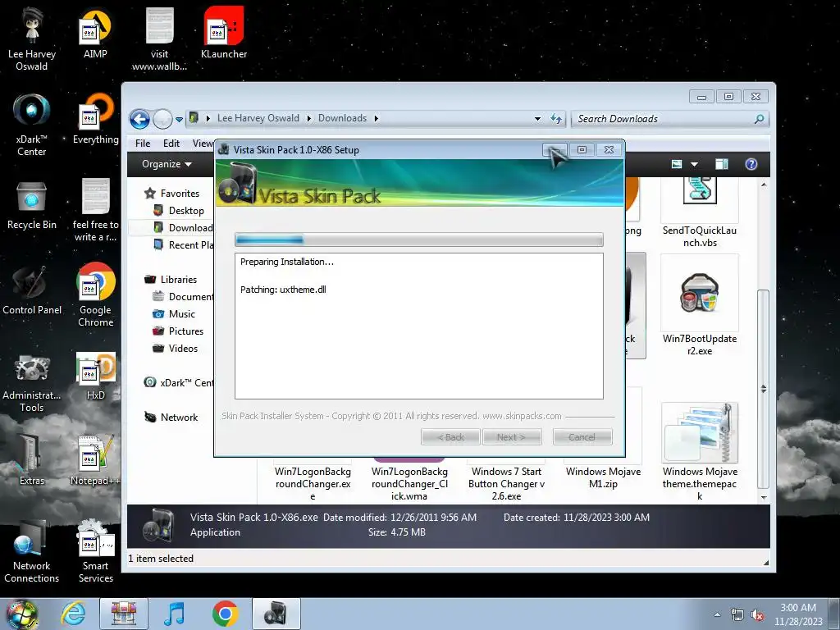Select the Windows Mojave theme.themepack file
840x630 pixels.
point(699,452)
